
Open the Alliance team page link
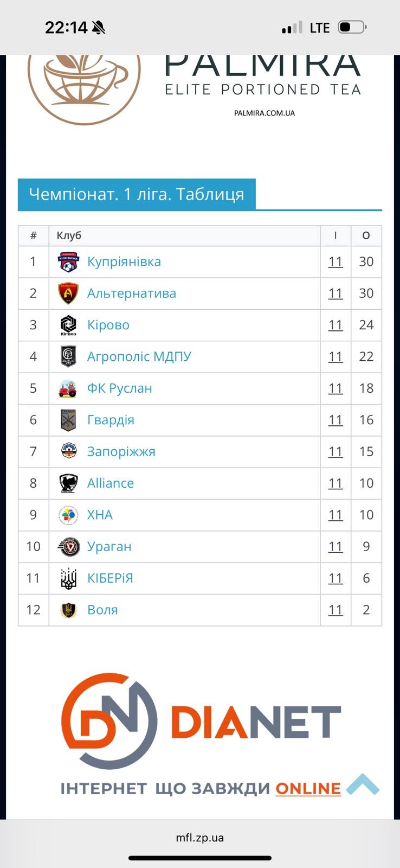tap(111, 483)
